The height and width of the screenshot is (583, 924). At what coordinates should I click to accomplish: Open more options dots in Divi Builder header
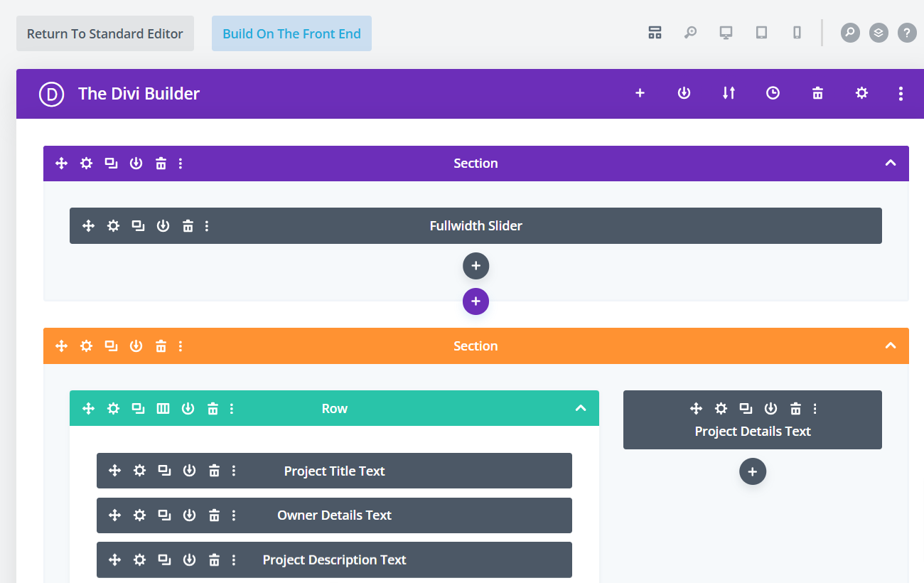point(901,93)
